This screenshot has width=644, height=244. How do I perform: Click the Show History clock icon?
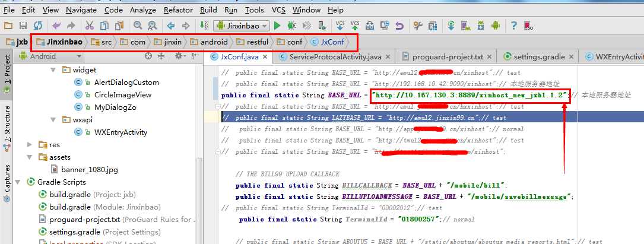point(385,26)
